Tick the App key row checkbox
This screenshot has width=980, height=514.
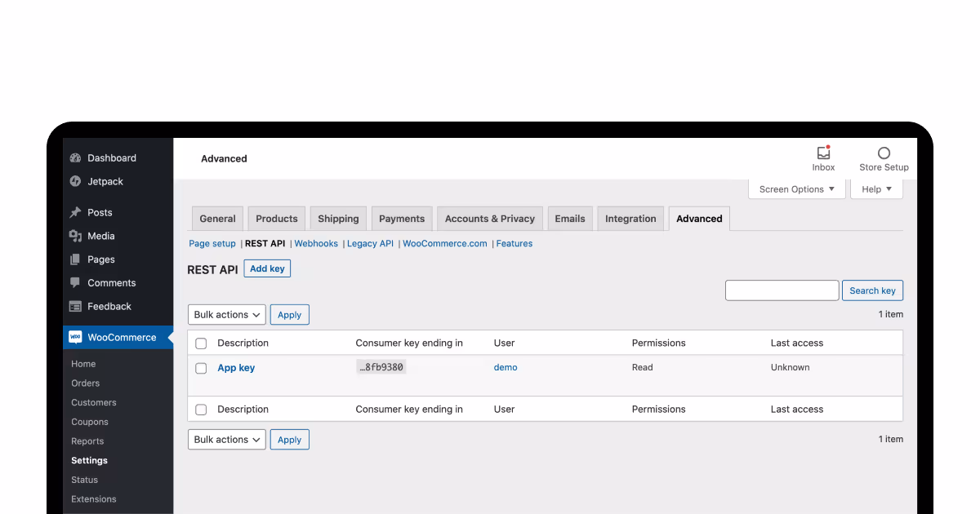(x=201, y=368)
